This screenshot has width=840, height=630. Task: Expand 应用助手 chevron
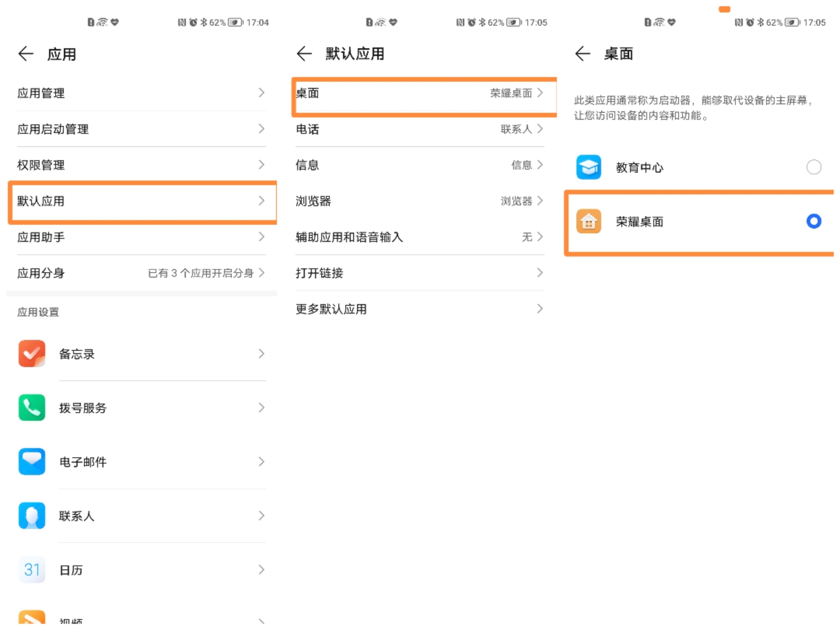tap(261, 237)
